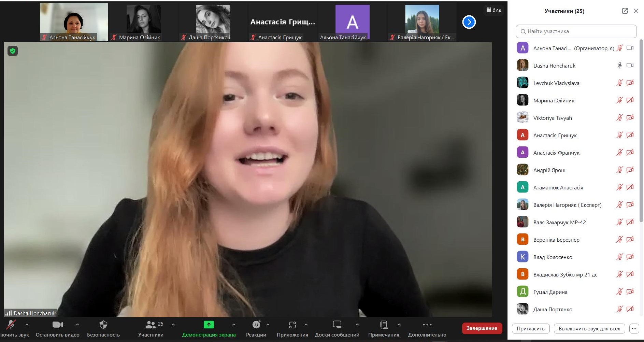The height and width of the screenshot is (342, 644).
Task: Toggle the microphone mute button
Action: 11,325
